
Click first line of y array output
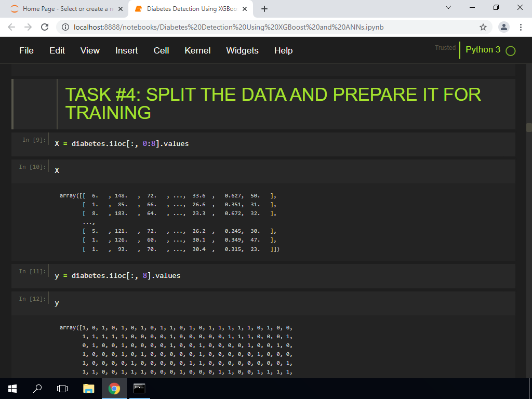click(176, 328)
